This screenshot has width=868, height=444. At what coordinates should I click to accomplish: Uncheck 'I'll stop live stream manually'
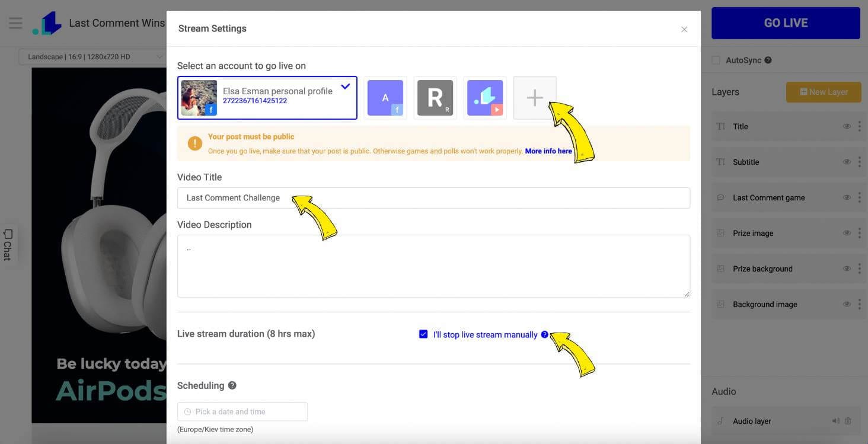423,334
